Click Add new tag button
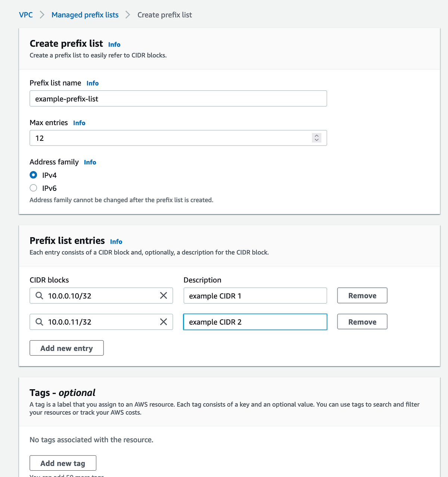Screen dimensions: 448x477 (x=63, y=463)
